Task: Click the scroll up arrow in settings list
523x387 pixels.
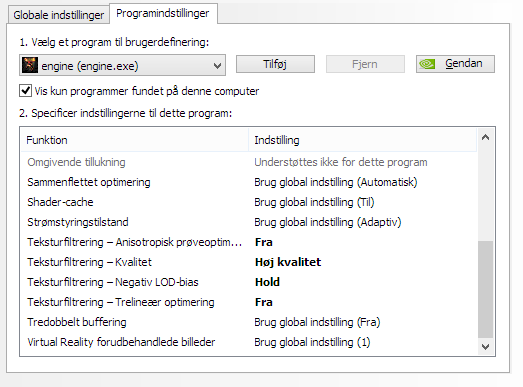Action: [x=485, y=137]
